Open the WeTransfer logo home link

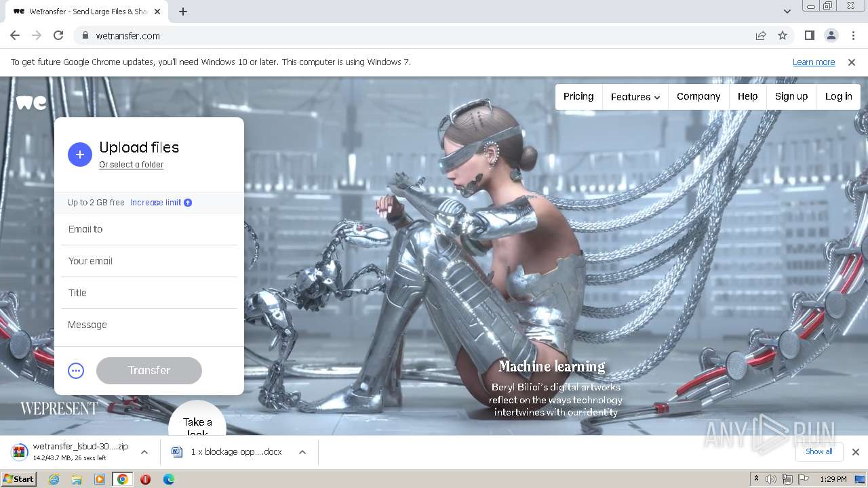pos(31,102)
